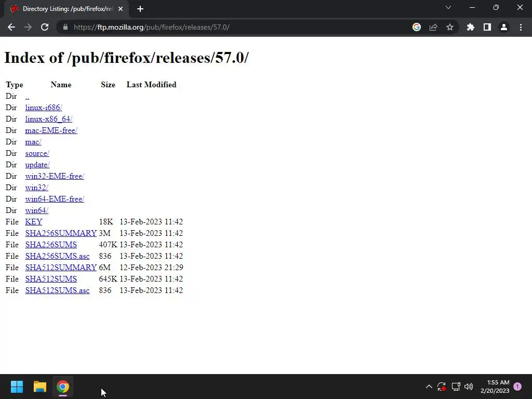Screen dimensions: 532x399
Task: Click the forward navigation arrow
Action: click(x=28, y=27)
